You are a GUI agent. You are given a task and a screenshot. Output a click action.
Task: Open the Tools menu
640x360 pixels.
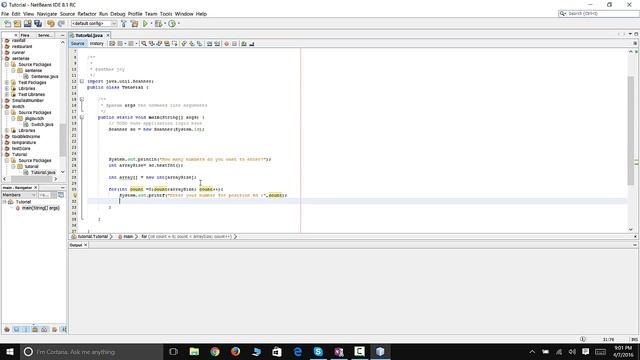[x=166, y=14]
